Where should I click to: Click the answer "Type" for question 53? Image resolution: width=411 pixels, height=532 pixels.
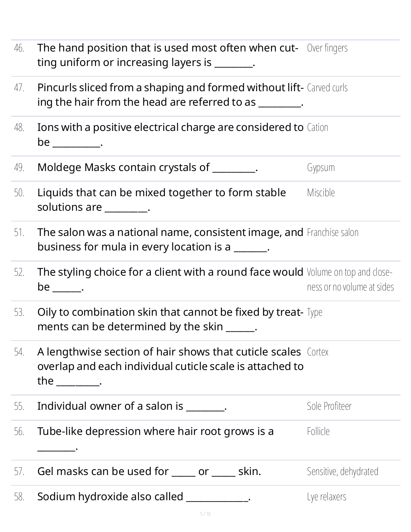(315, 312)
